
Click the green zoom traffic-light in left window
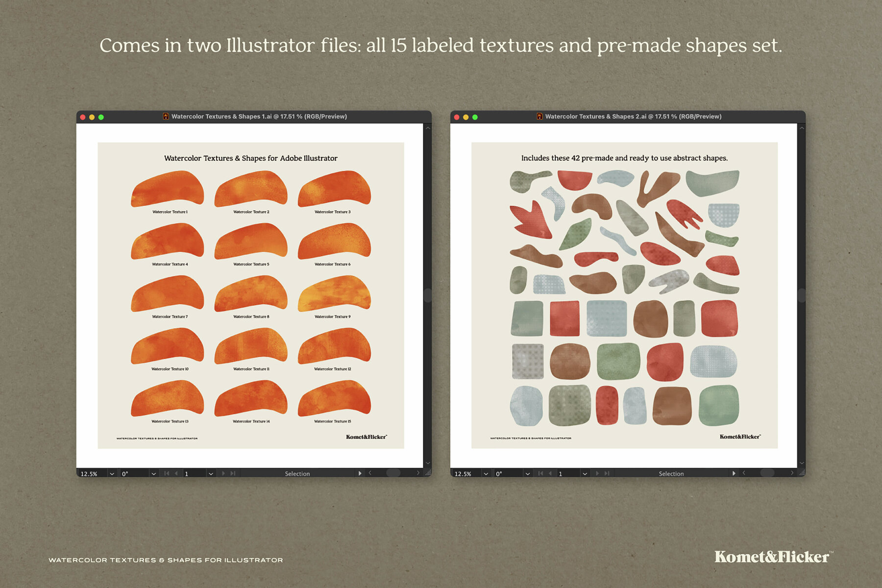pos(101,116)
